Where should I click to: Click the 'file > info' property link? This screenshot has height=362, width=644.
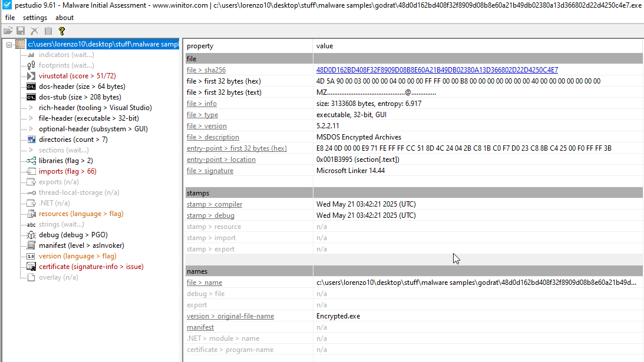point(202,104)
